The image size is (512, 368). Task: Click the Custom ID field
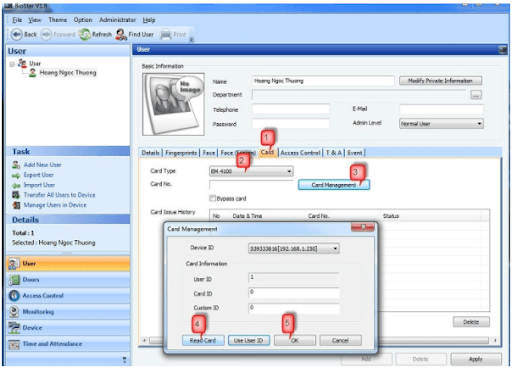click(x=294, y=307)
